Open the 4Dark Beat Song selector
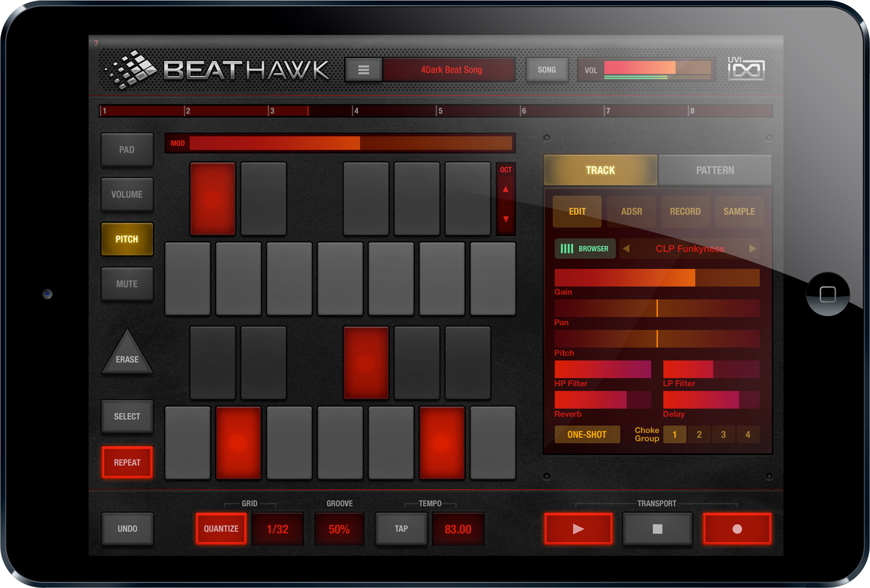The image size is (870, 588). [449, 70]
